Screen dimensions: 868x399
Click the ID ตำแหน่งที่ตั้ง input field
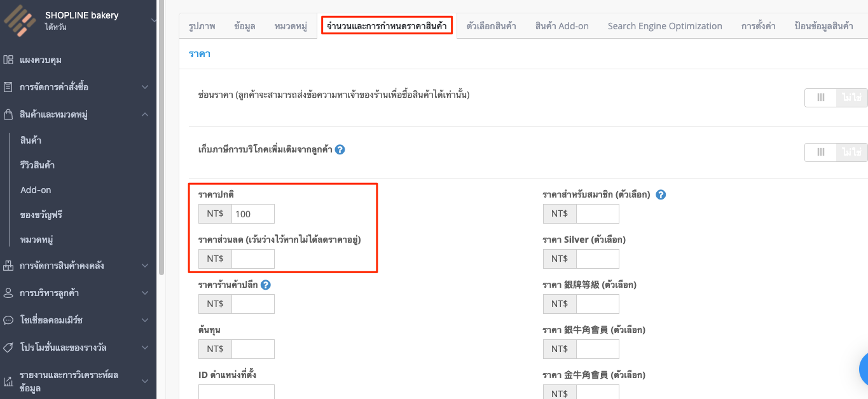(237, 391)
